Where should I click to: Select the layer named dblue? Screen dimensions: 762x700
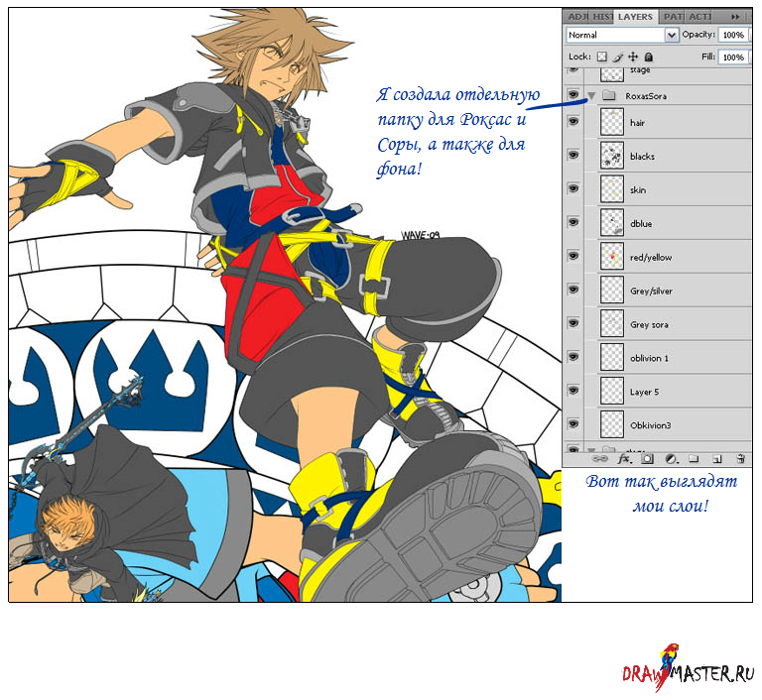pos(641,223)
